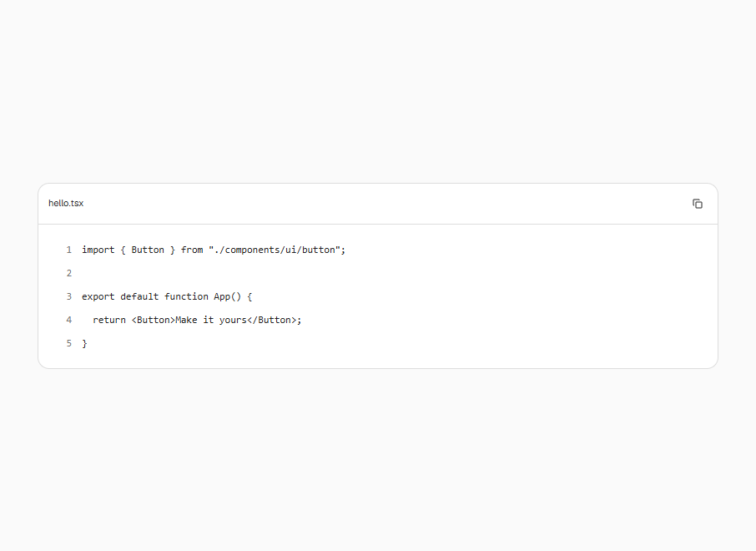This screenshot has width=756, height=551.
Task: Click line number 5
Action: pyautogui.click(x=69, y=343)
